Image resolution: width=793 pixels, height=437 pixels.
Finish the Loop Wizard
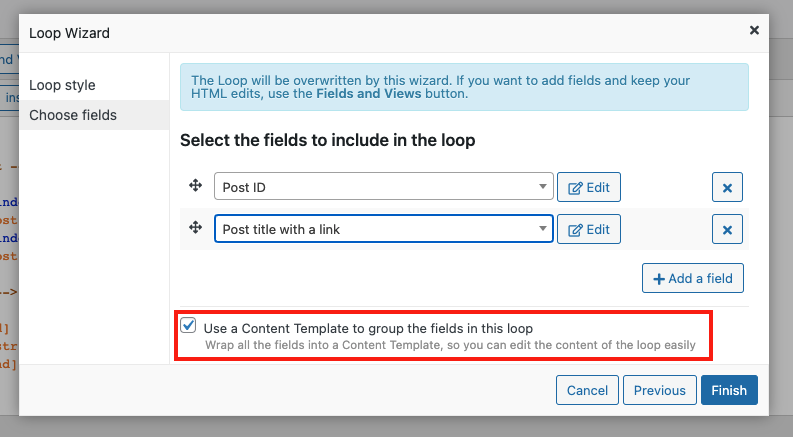[x=729, y=390]
